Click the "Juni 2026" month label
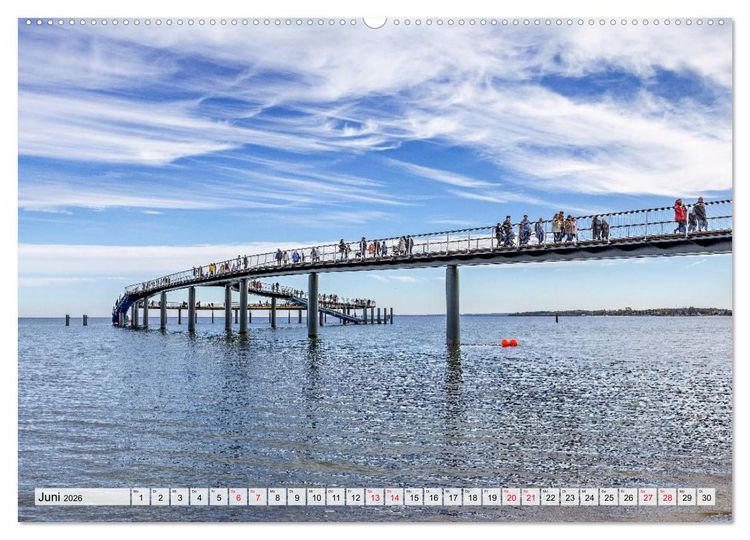This screenshot has height=540, width=750. click(x=60, y=497)
